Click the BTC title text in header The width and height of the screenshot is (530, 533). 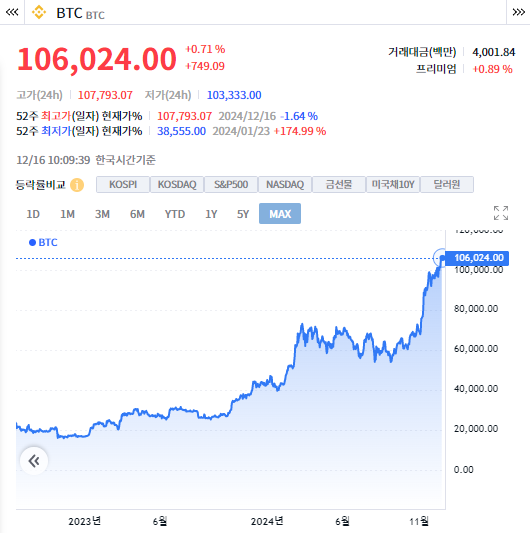[x=69, y=13]
